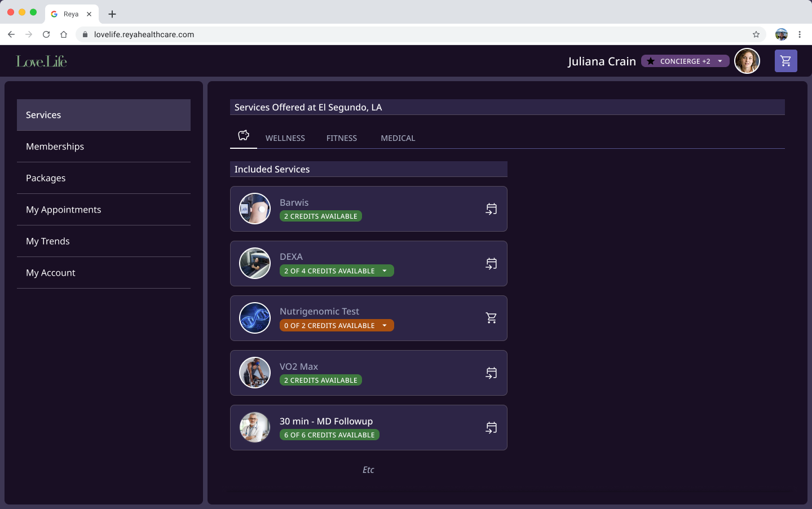812x509 pixels.
Task: Expand DEXA 2 of 4 credits dropdown
Action: click(x=385, y=271)
